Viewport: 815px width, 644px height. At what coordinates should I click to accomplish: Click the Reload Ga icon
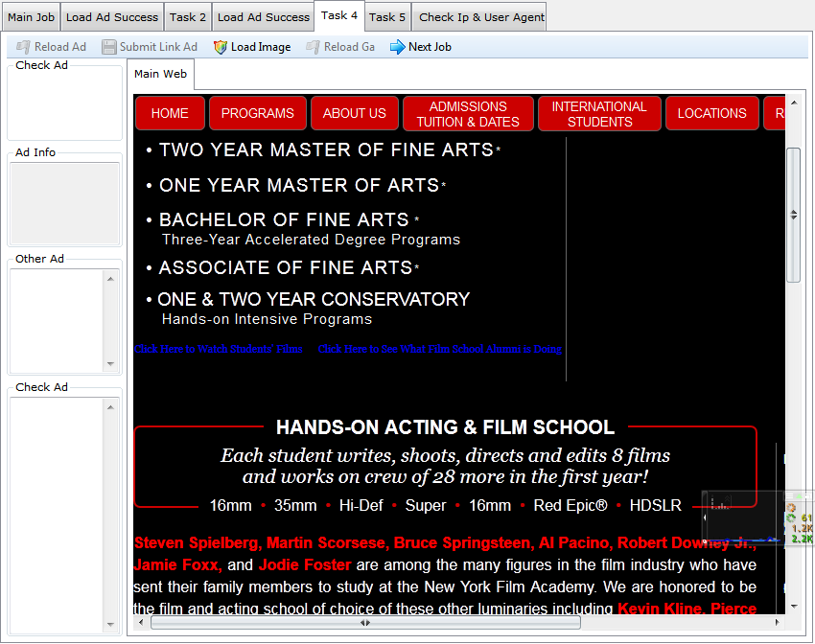pos(313,47)
